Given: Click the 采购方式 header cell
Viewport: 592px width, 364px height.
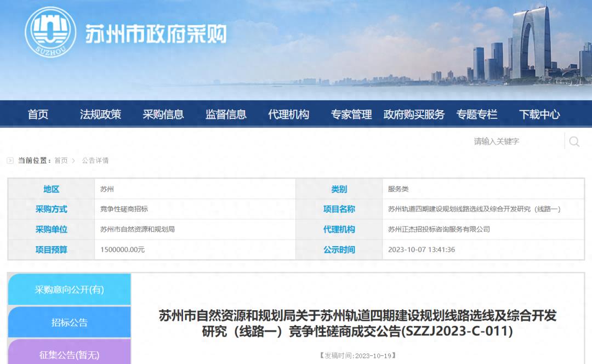Looking at the screenshot, I should 52,209.
